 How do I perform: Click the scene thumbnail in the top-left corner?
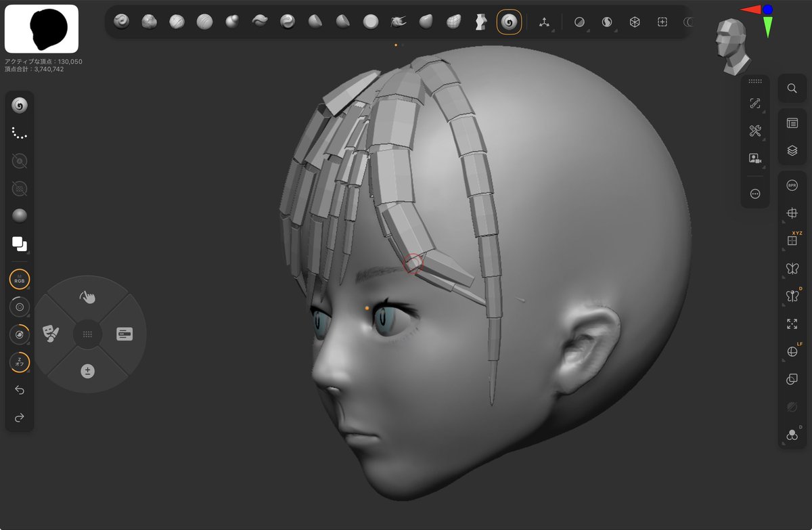(41, 29)
